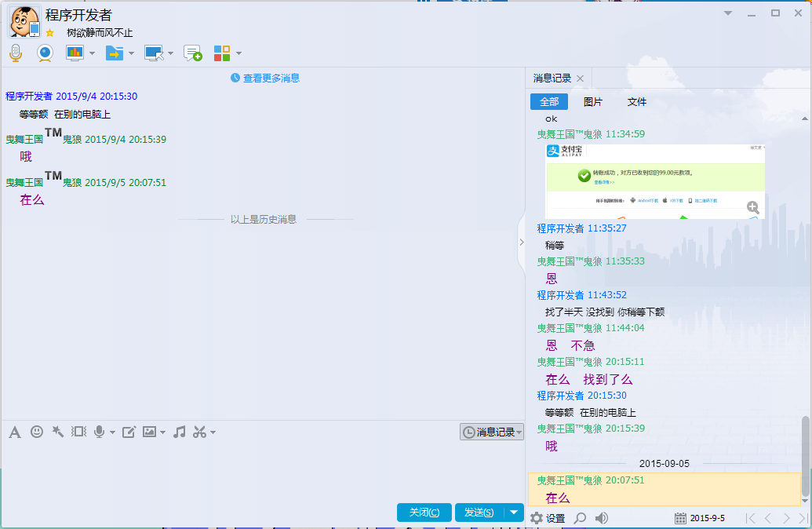Expand screenshot options arrow
This screenshot has width=812, height=529.
point(213,432)
